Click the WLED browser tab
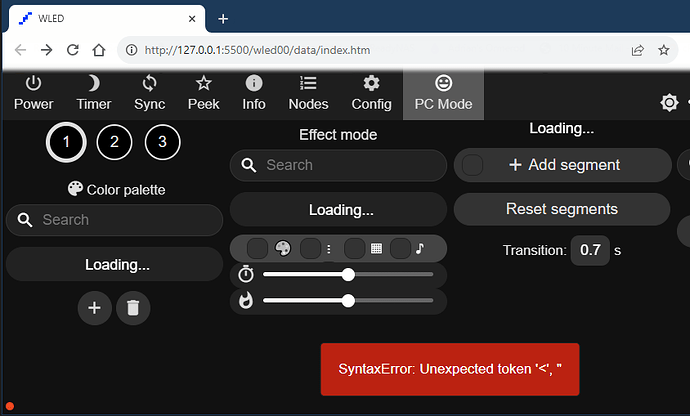This screenshot has height=416, width=690. coord(106,18)
